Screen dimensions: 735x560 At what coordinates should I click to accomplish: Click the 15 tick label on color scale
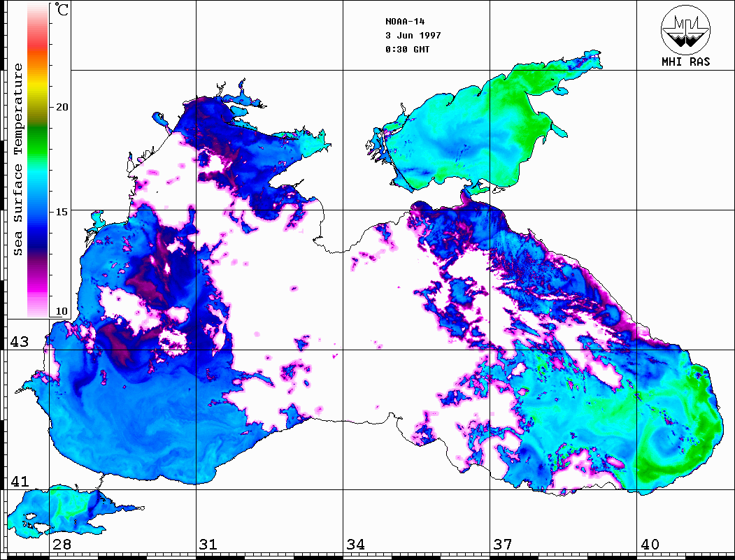point(62,212)
